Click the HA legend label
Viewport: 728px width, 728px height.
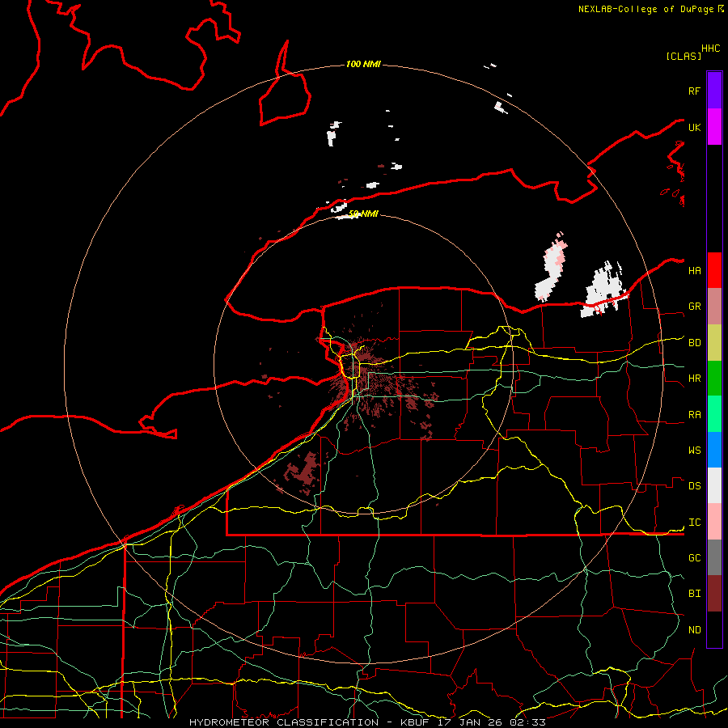coord(694,271)
